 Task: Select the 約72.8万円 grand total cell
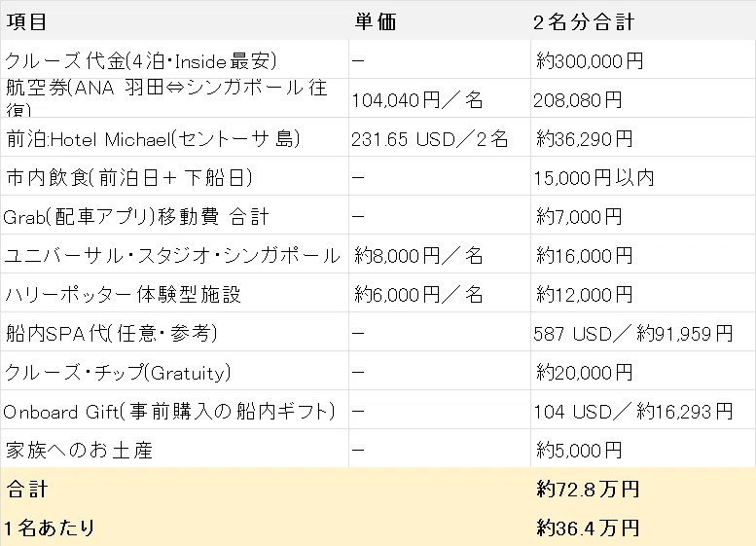pyautogui.click(x=588, y=490)
